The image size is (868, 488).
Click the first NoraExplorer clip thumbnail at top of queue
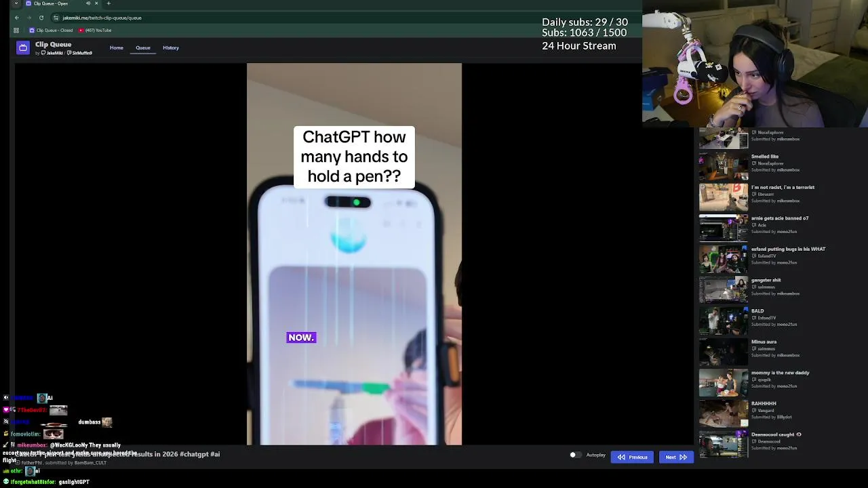[724, 138]
